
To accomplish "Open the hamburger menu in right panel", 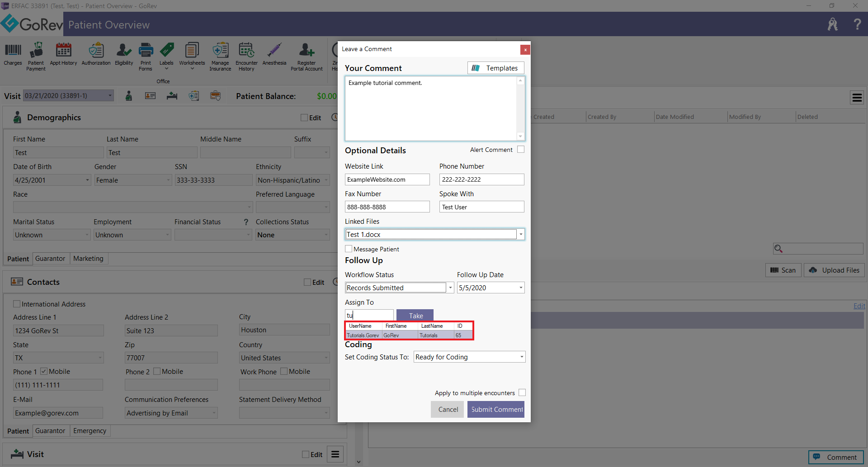I will tap(857, 98).
